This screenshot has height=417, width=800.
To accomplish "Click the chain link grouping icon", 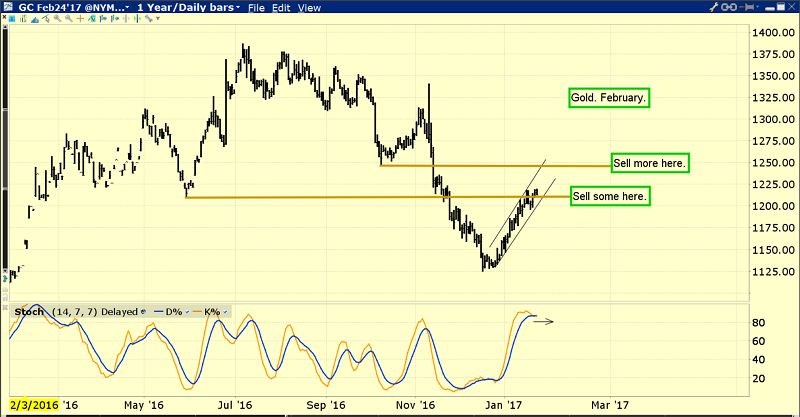I will pyautogui.click(x=729, y=7).
